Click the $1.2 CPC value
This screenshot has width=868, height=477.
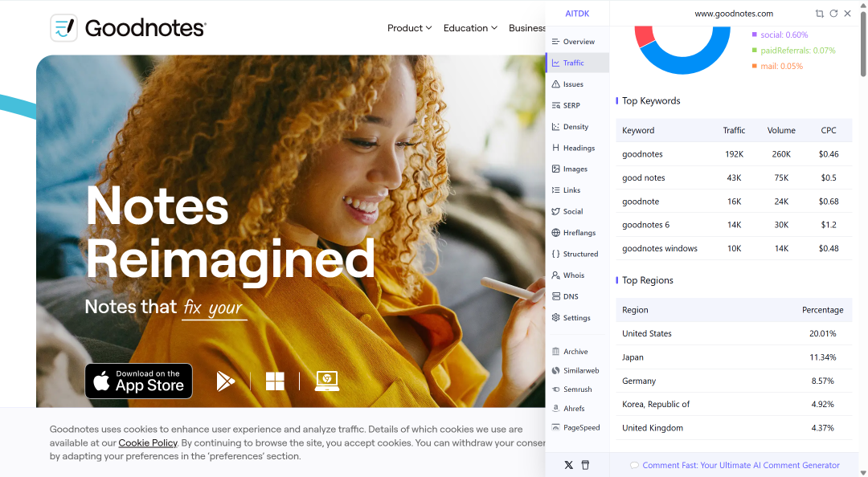point(829,225)
